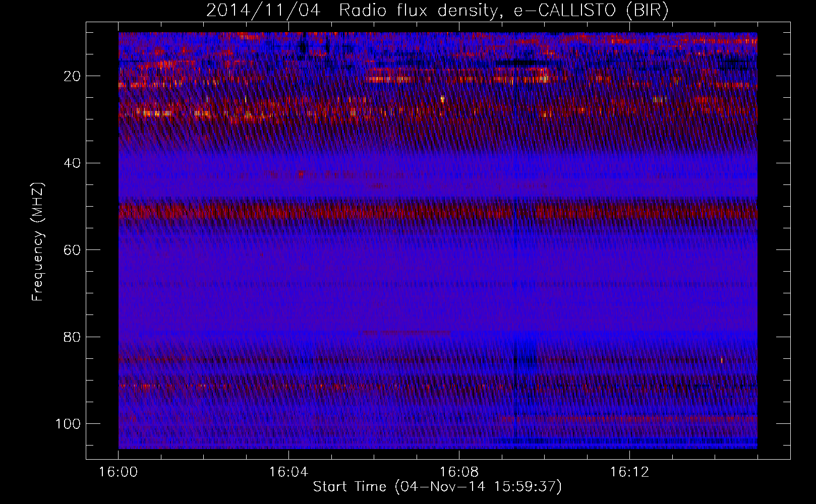Viewport: 816px width, 504px height.
Task: Click the dark blue vertical feature near 16:09 at 85 MHz
Action: (x=524, y=363)
